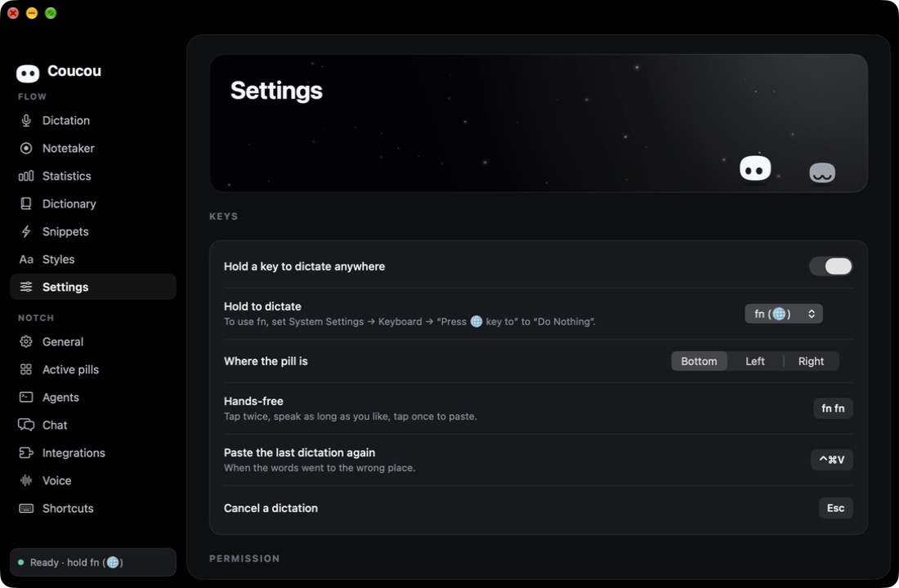Switch to the Styles page
Viewport: 899px width, 588px height.
coord(93,259)
